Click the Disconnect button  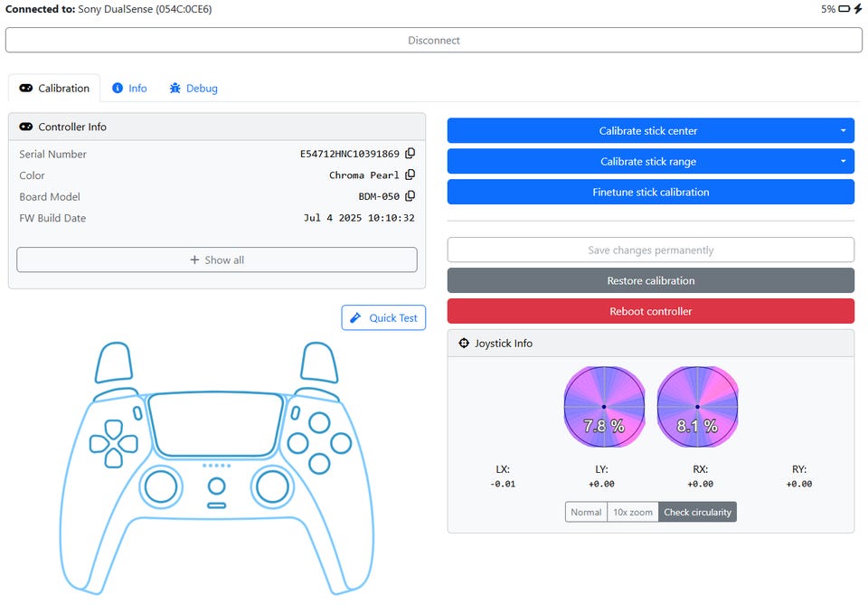coord(434,41)
